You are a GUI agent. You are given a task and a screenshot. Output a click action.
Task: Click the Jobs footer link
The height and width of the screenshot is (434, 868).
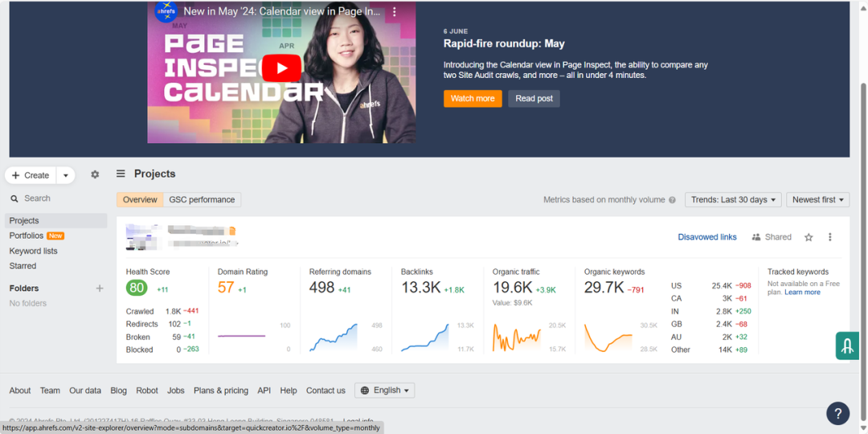[176, 391]
